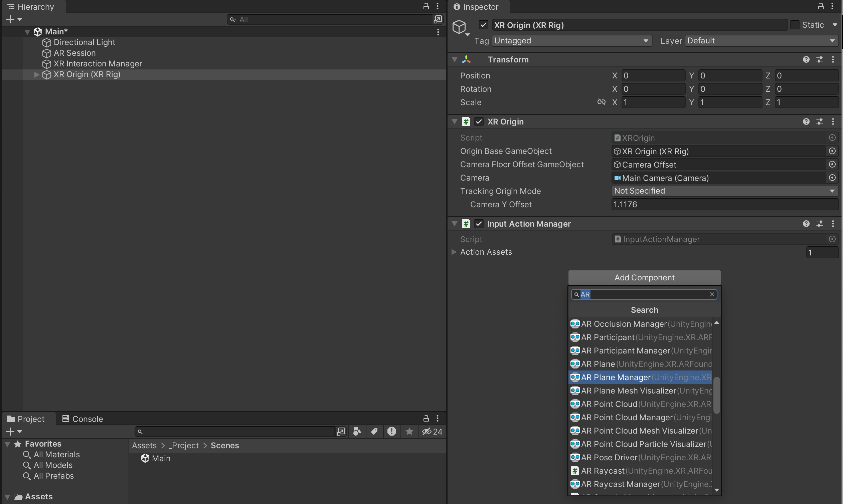Disable the Input Action Manager component

pos(479,224)
